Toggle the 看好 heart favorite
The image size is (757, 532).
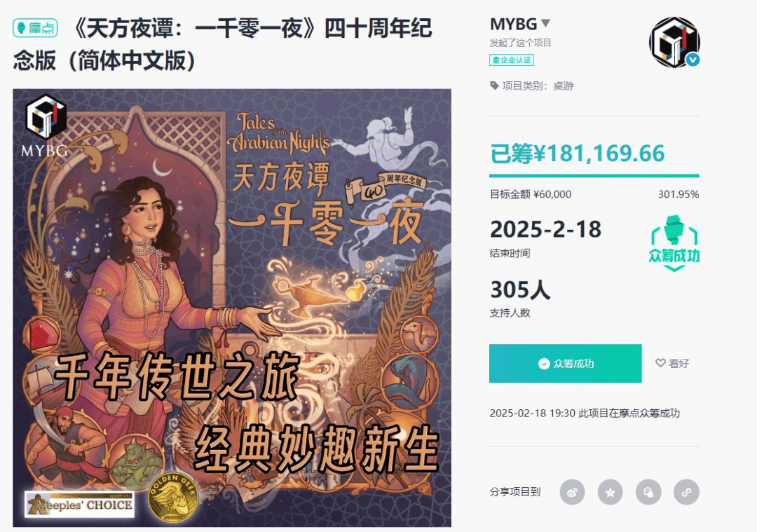(x=672, y=363)
